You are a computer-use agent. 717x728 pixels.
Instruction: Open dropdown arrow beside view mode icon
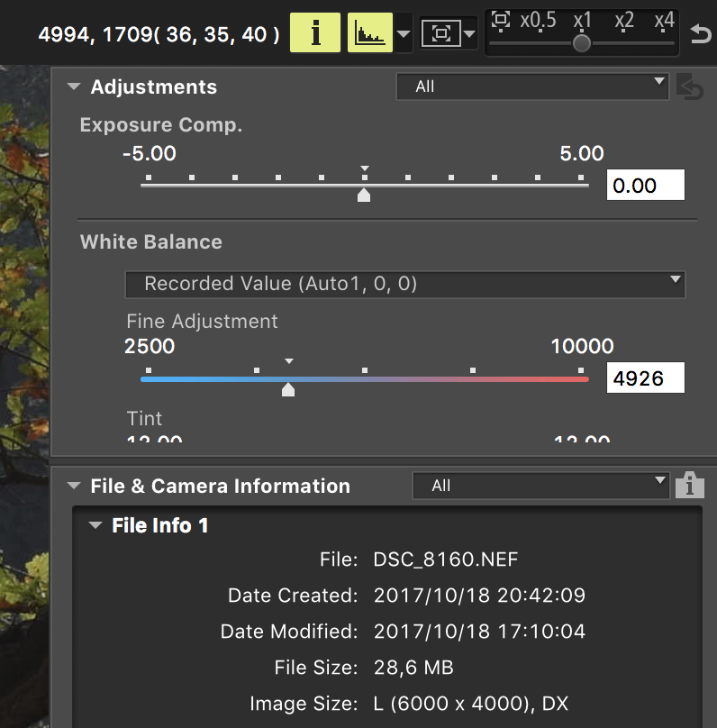click(x=469, y=34)
